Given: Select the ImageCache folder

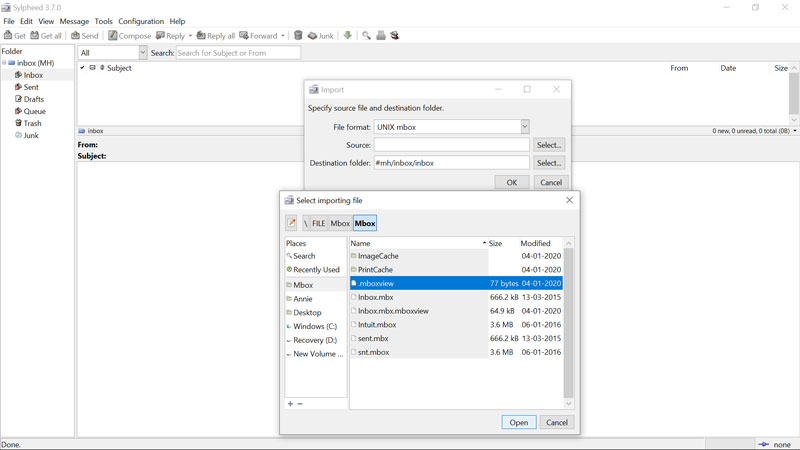Looking at the screenshot, I should 456,256.
